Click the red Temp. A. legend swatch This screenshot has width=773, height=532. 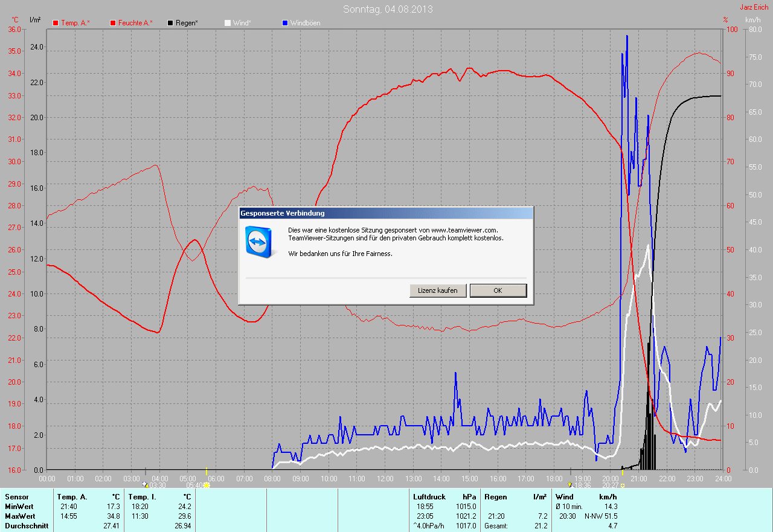coord(56,23)
